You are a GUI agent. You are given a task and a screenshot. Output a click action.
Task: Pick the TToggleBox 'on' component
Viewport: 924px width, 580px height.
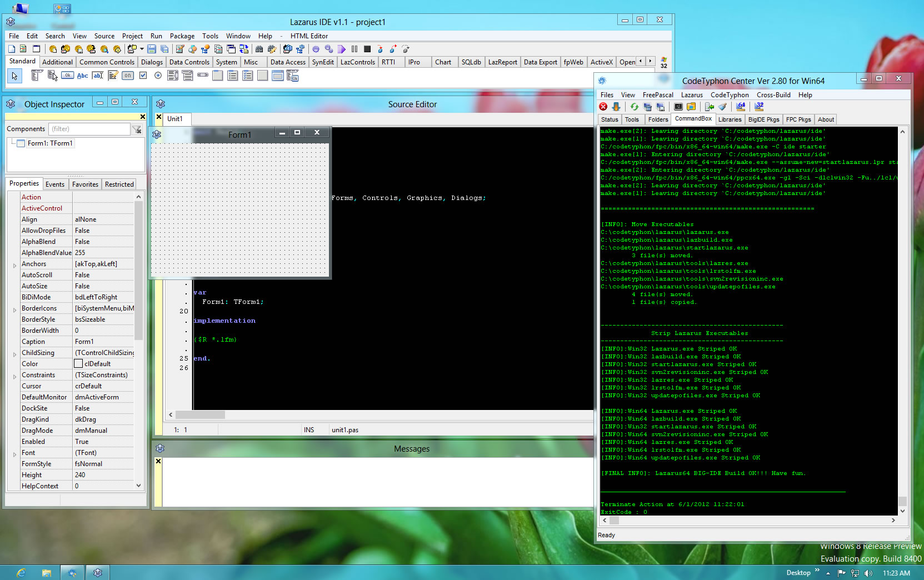click(128, 76)
